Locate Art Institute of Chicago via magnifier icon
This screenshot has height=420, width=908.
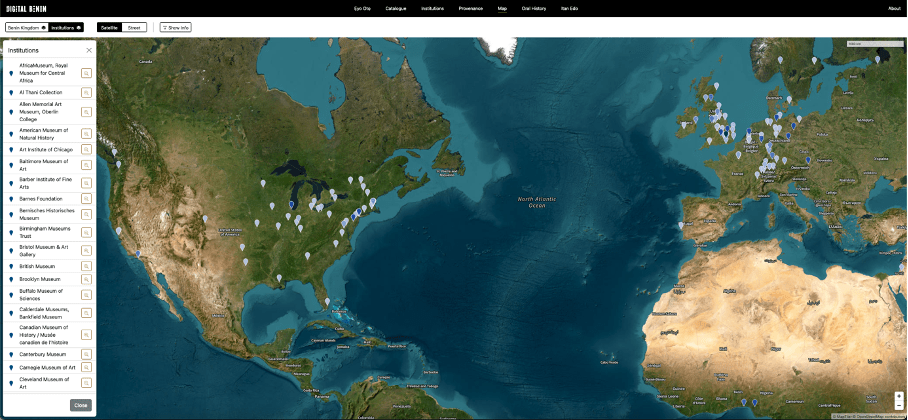coord(87,149)
